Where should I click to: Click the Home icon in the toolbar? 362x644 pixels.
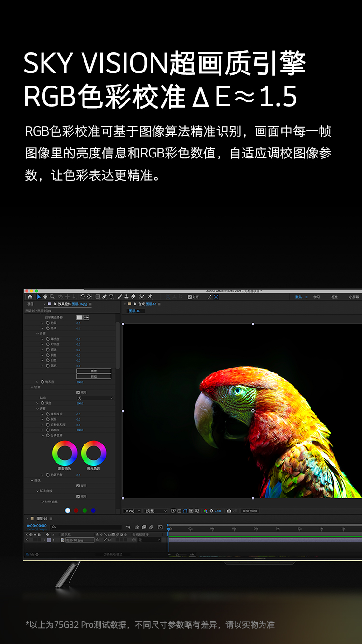30,296
